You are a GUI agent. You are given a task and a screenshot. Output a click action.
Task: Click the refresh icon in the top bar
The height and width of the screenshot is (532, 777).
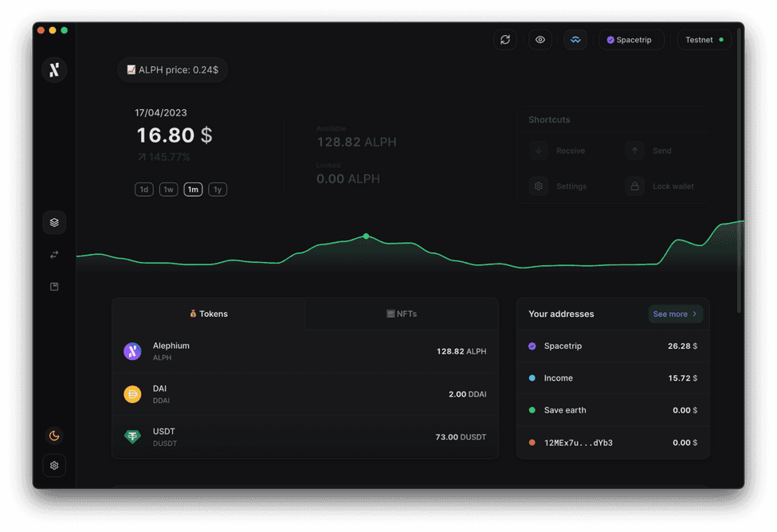(x=505, y=40)
